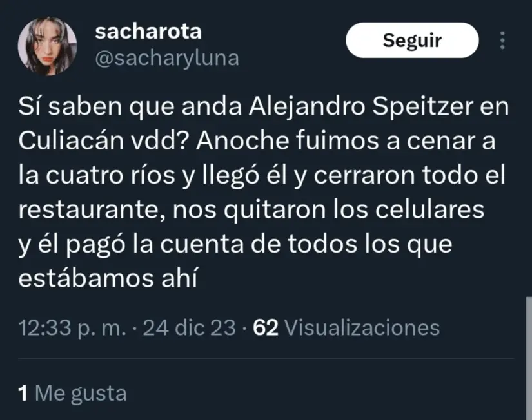The image size is (532, 420).
Task: Click 'estábamos ahí' at the tweet's end
Action: (108, 278)
